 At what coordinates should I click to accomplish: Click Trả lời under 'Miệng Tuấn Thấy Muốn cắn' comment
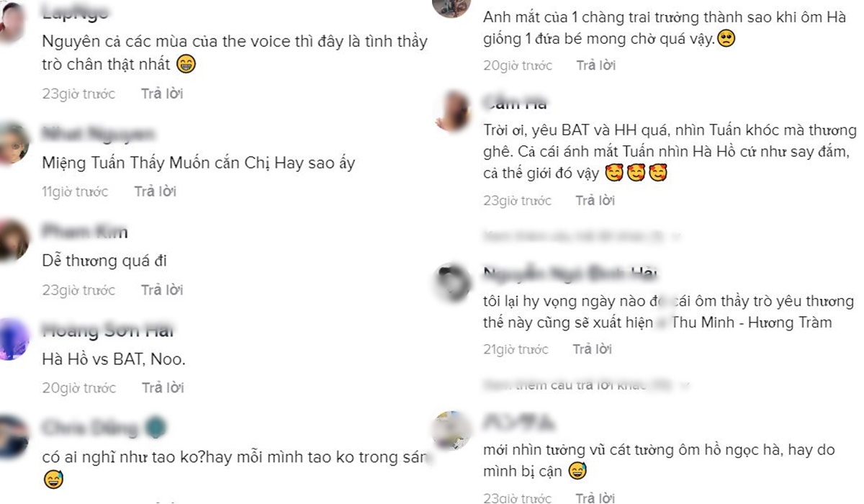click(x=156, y=192)
